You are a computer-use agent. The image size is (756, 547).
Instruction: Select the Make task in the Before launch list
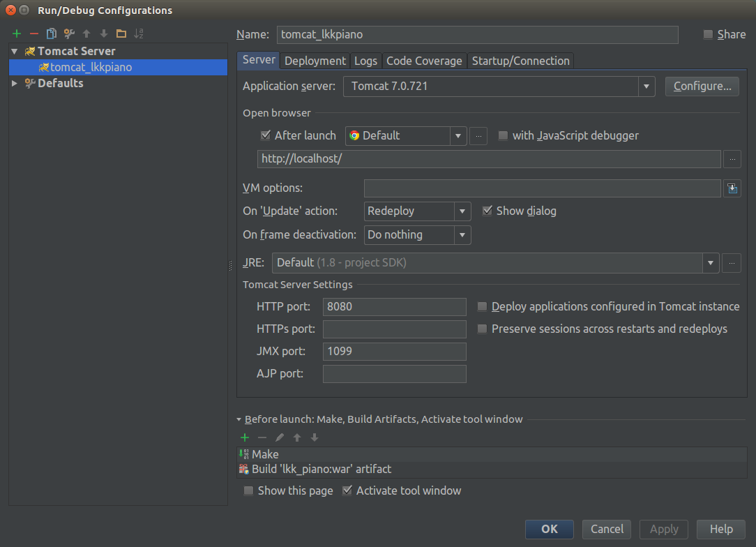point(492,454)
